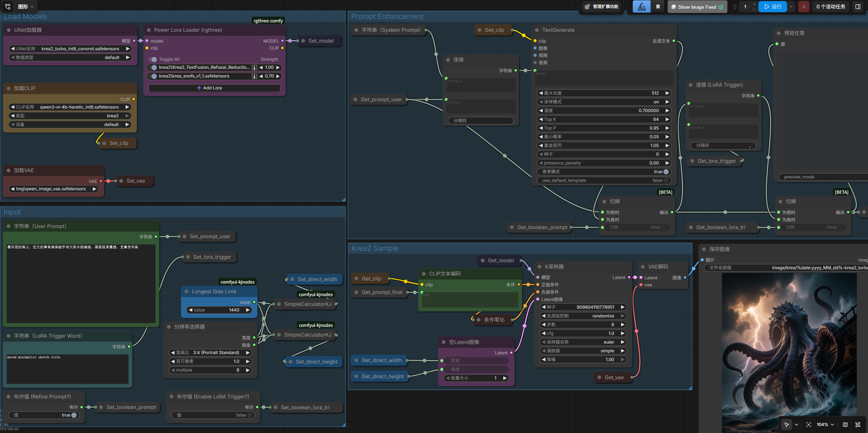This screenshot has width=868, height=433.
Task: Open the 宽高比 3:4 Portrait Standard selector
Action: tap(210, 353)
